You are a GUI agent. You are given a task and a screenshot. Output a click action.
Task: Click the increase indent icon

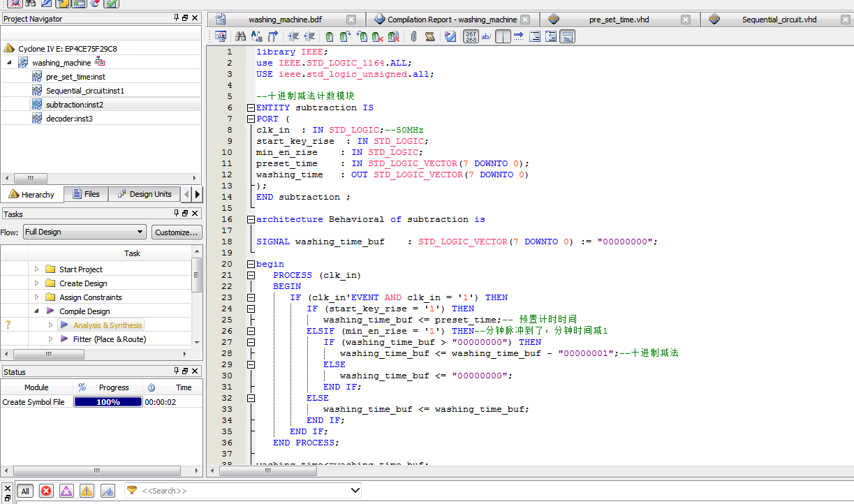tap(293, 36)
